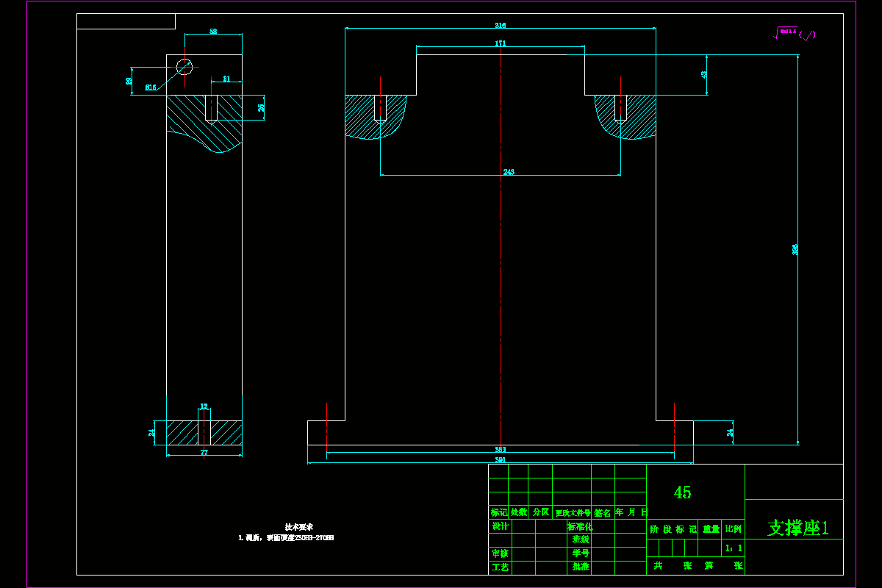This screenshot has height=588, width=882.
Task: Click the magenta surface roughness symbol
Action: 795,33
